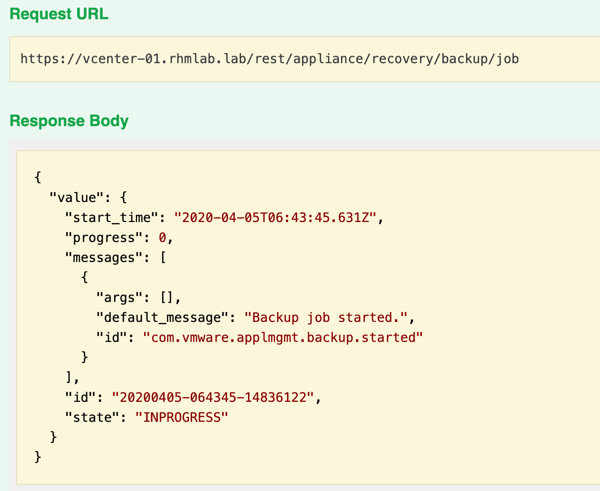This screenshot has width=600, height=491.
Task: Click the "Backup job started." string
Action: point(326,317)
